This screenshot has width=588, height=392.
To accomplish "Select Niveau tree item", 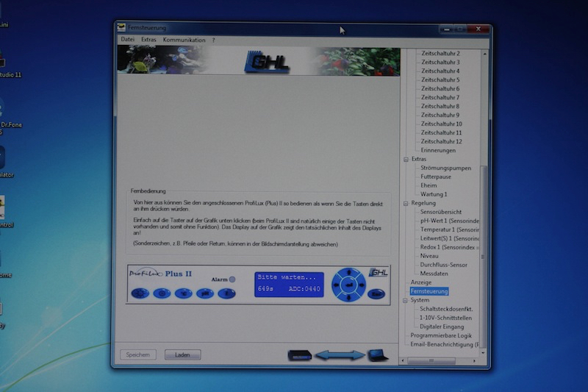I will tap(429, 256).
